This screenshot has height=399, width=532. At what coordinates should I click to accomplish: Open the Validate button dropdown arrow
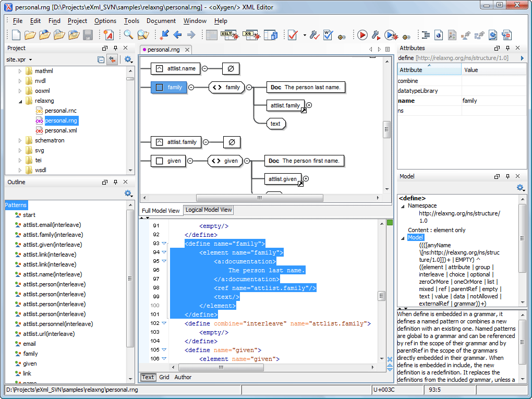[305, 35]
